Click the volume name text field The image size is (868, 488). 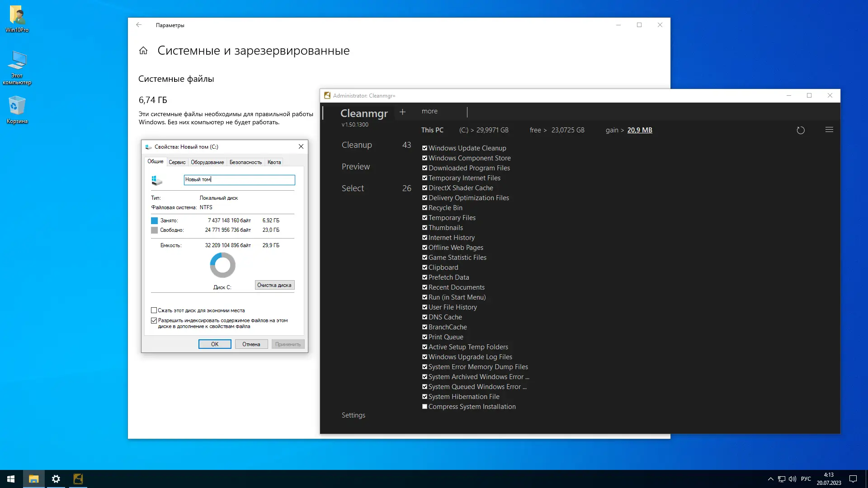coord(239,180)
